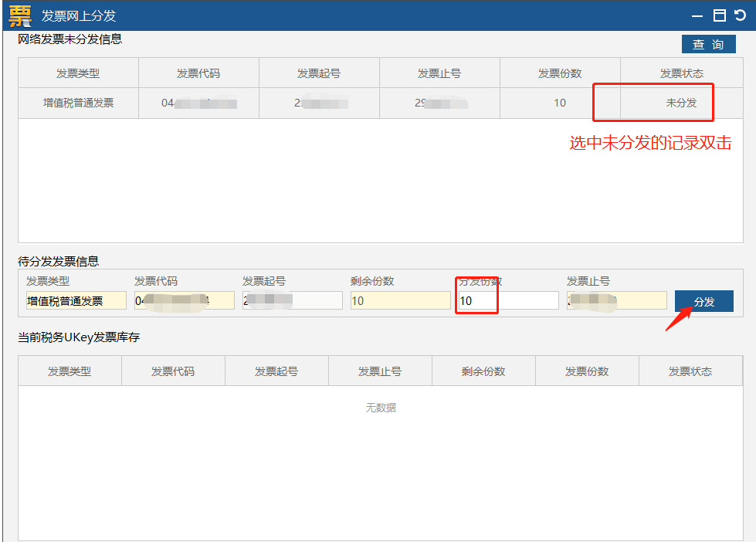Select the 未分发 status cell

pyautogui.click(x=681, y=103)
